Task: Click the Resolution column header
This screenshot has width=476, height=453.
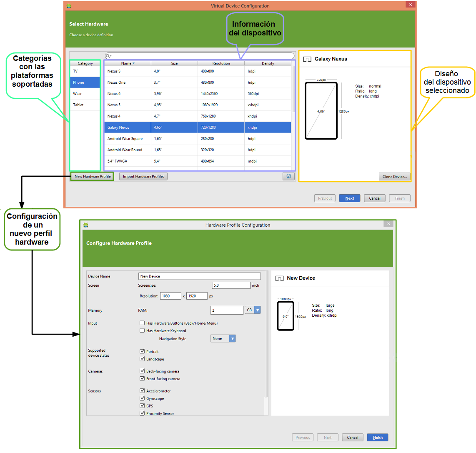Action: [x=221, y=63]
